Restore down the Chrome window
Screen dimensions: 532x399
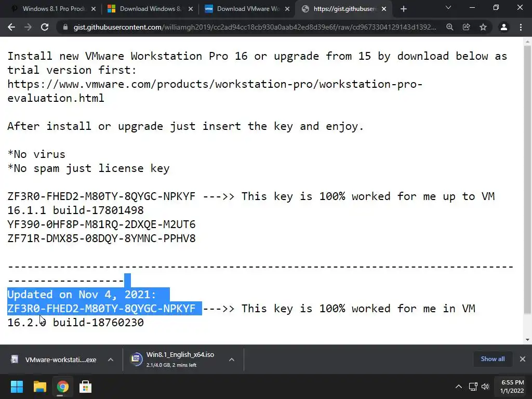[x=496, y=7]
